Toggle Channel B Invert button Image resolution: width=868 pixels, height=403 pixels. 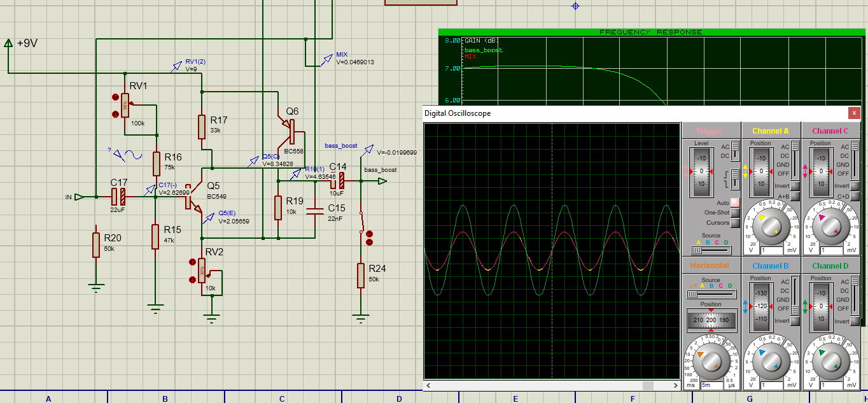pyautogui.click(x=795, y=321)
